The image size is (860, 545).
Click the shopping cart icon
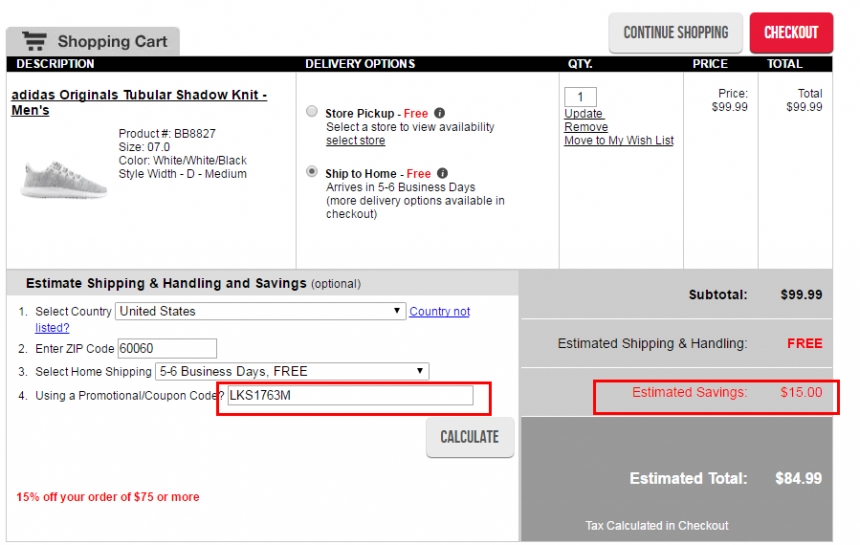point(35,41)
